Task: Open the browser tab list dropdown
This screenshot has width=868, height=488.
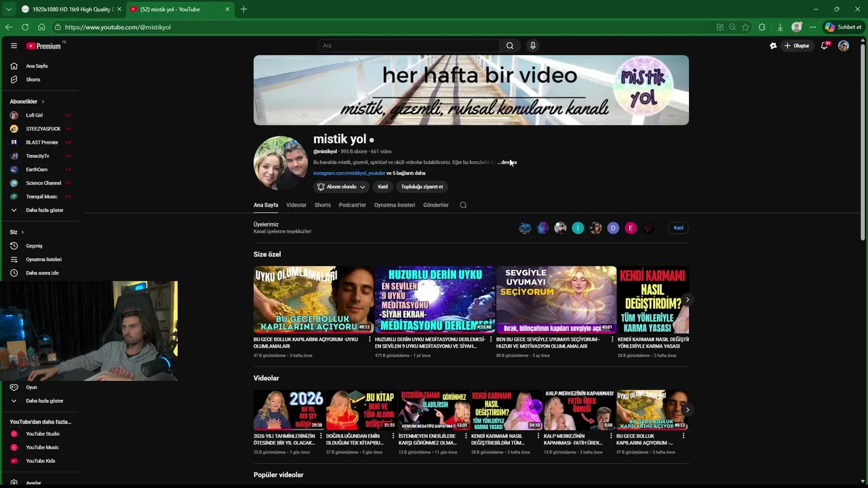Action: [9, 9]
